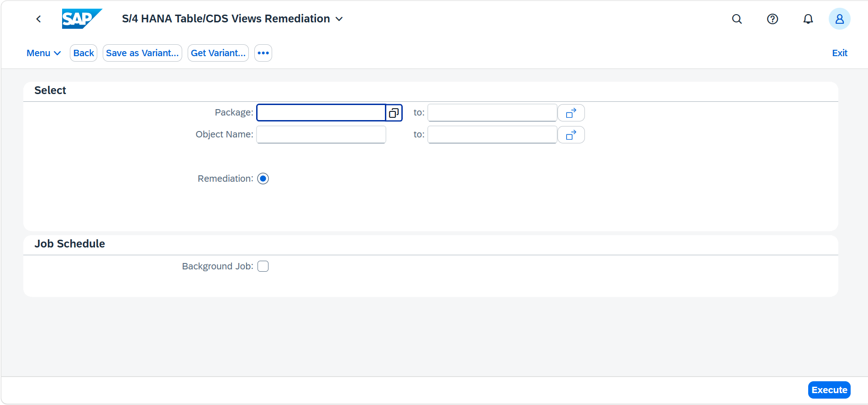This screenshot has height=405, width=868.
Task: Focus the Package input field
Action: pyautogui.click(x=321, y=113)
